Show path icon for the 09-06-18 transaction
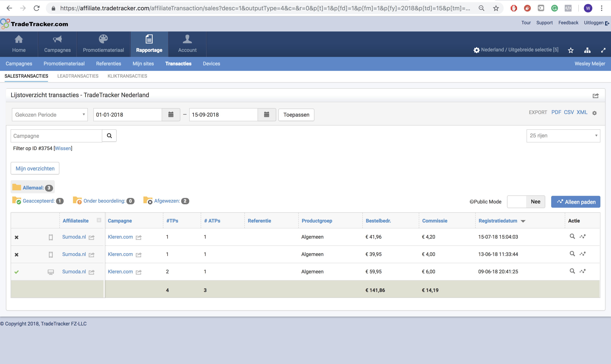 pos(583,271)
